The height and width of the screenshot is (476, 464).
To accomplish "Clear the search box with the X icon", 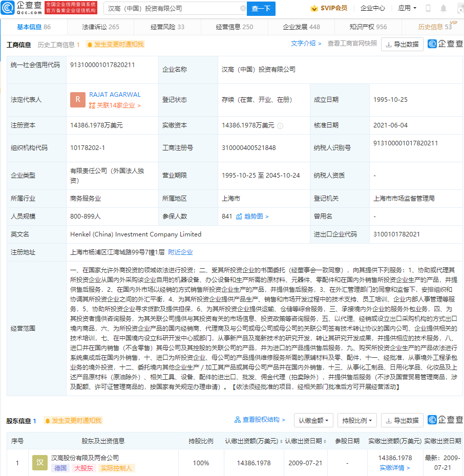I will click(243, 8).
